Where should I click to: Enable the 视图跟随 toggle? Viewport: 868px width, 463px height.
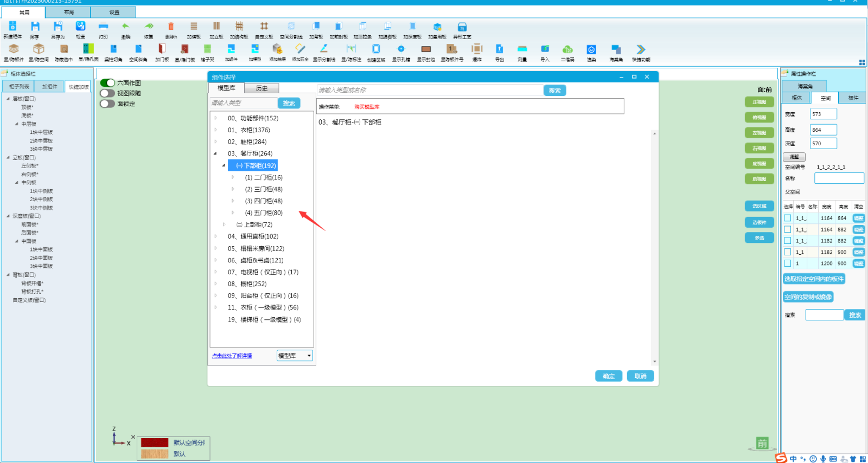point(107,93)
